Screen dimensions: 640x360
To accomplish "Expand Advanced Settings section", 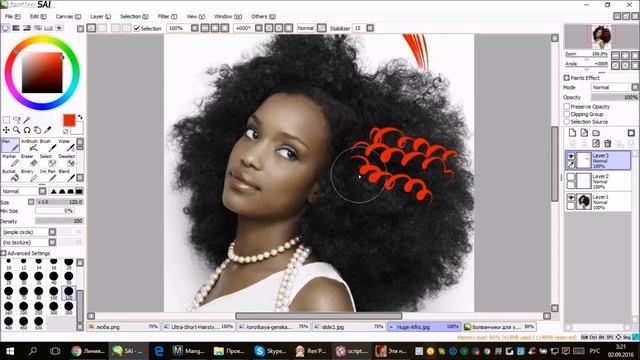I will click(x=4, y=253).
